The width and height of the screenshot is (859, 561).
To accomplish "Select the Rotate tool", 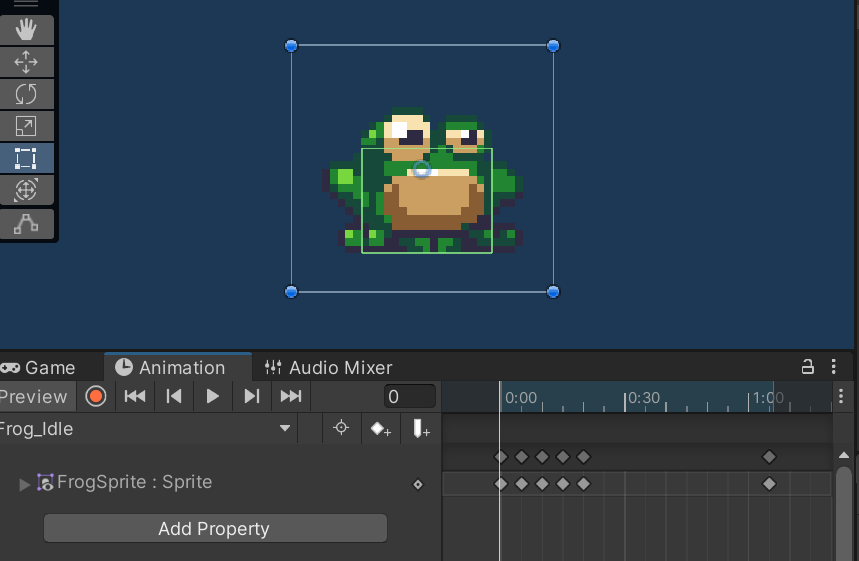I will coord(26,94).
